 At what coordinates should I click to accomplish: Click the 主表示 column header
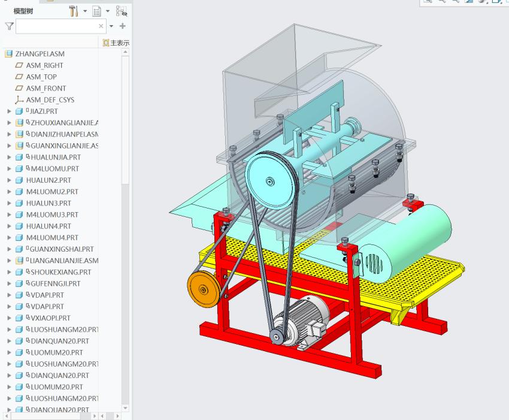pyautogui.click(x=116, y=43)
